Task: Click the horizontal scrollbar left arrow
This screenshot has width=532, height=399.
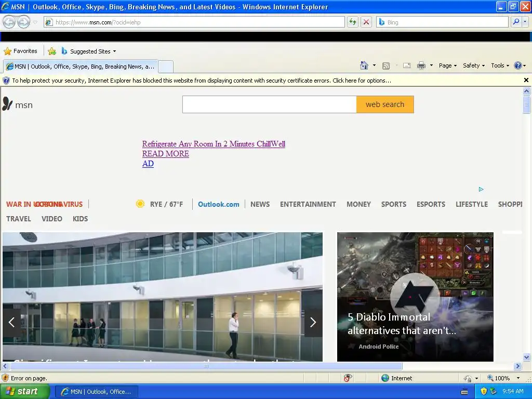Action: point(5,366)
